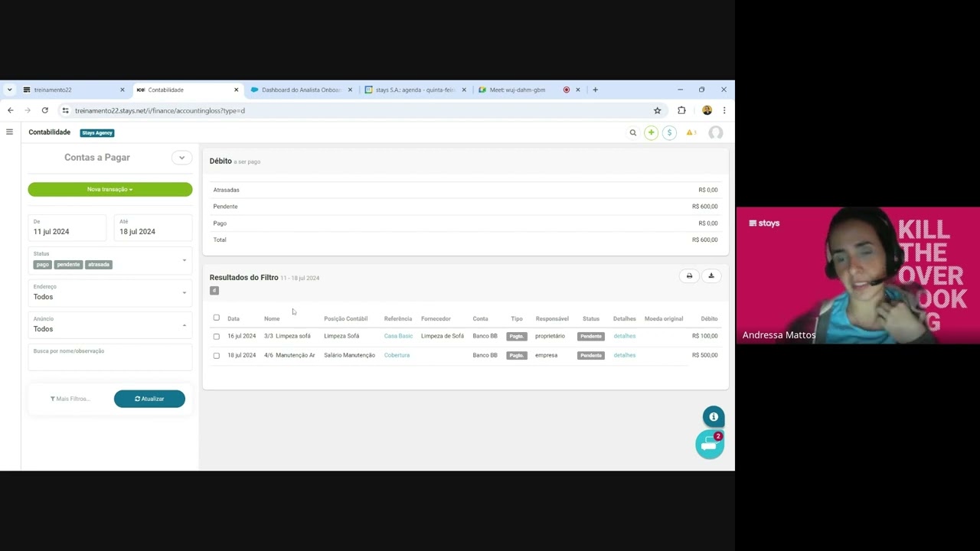
Task: Sort by the Débito column header
Action: [x=709, y=318]
